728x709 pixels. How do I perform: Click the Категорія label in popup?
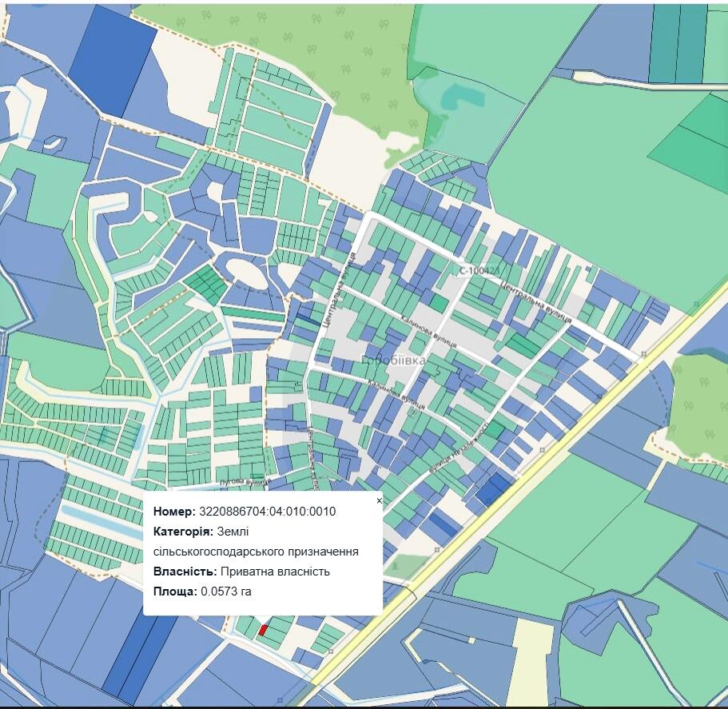[181, 532]
